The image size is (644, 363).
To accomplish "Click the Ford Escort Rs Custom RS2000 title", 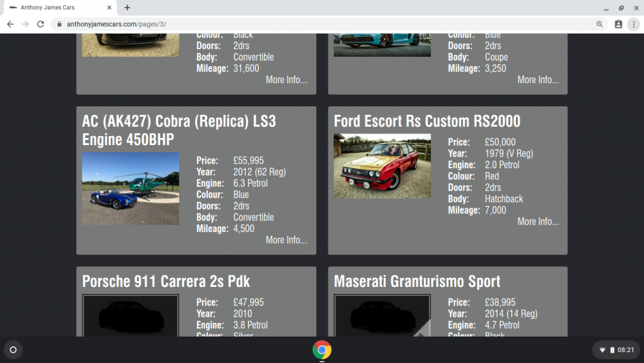I will point(427,121).
